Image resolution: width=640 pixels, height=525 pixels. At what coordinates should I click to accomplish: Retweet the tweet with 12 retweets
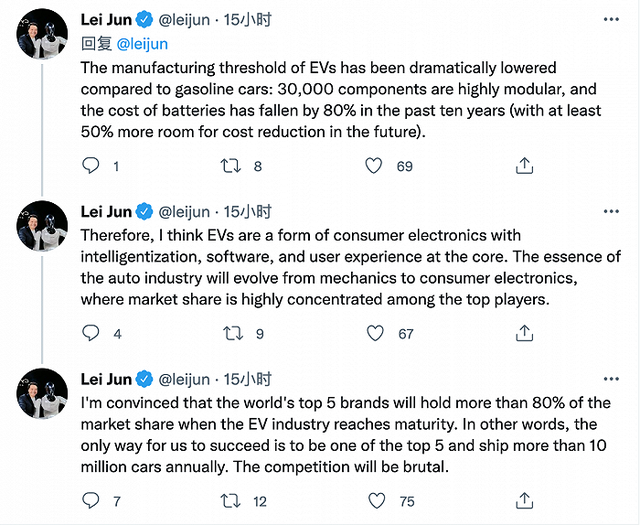[x=231, y=500]
